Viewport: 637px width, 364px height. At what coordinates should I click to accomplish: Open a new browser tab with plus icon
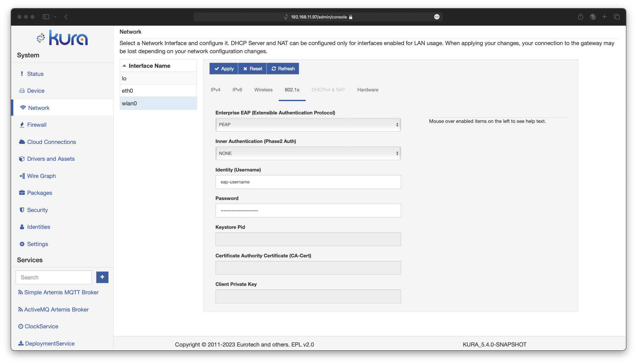tap(604, 17)
